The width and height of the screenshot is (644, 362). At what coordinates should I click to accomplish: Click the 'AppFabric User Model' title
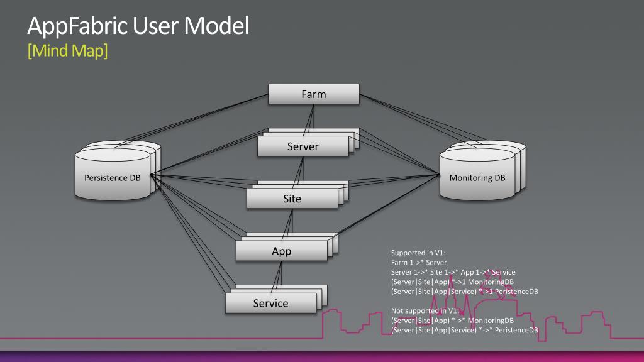point(138,25)
